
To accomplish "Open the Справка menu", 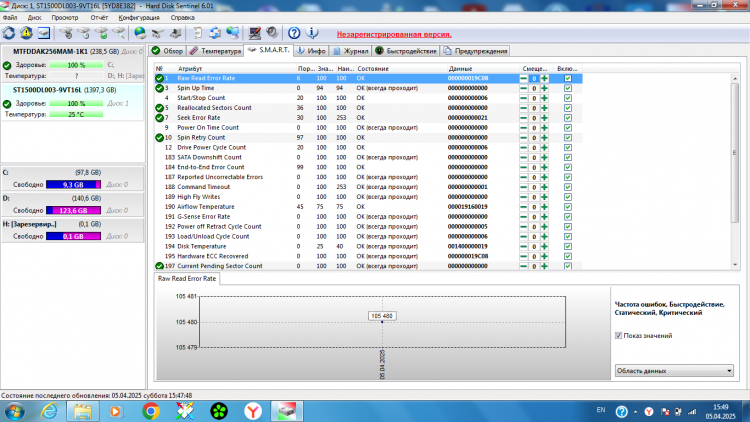I will pos(183,18).
